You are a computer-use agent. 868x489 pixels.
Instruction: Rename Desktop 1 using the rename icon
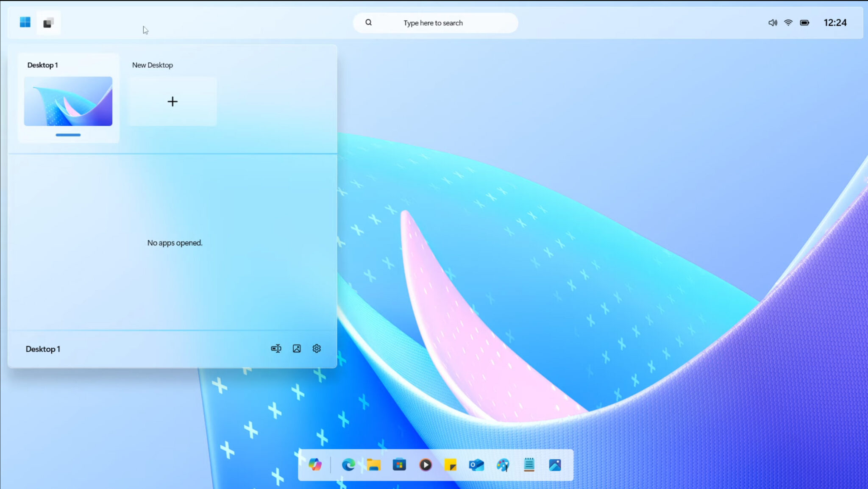coord(276,348)
